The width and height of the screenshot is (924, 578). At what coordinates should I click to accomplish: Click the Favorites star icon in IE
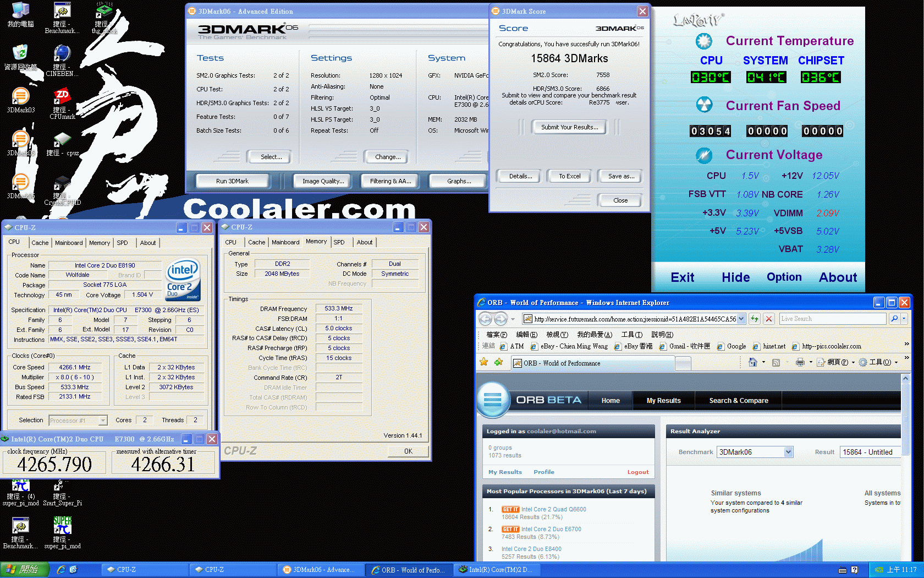tap(484, 362)
